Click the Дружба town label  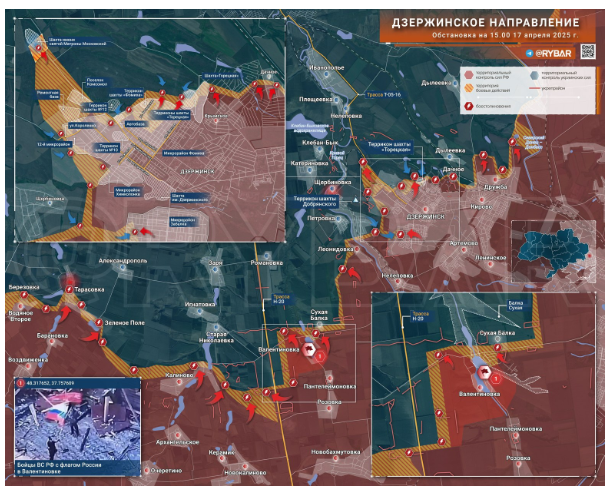pyautogui.click(x=496, y=187)
